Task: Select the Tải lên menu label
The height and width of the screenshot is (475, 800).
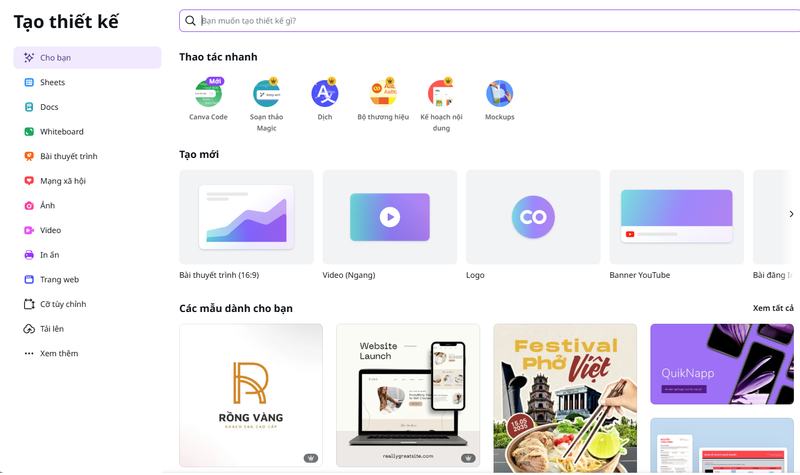Action: coord(52,329)
